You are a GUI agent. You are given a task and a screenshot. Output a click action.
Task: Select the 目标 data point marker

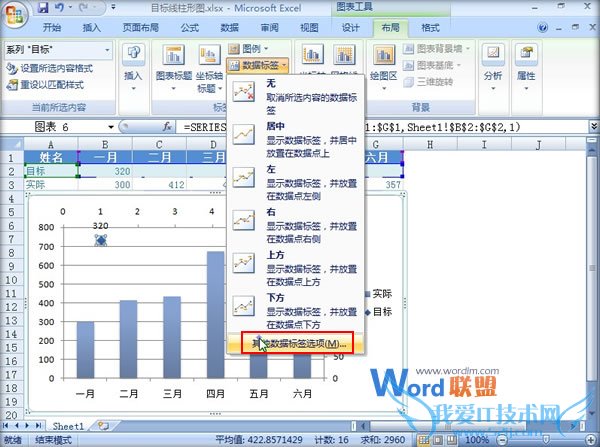101,240
